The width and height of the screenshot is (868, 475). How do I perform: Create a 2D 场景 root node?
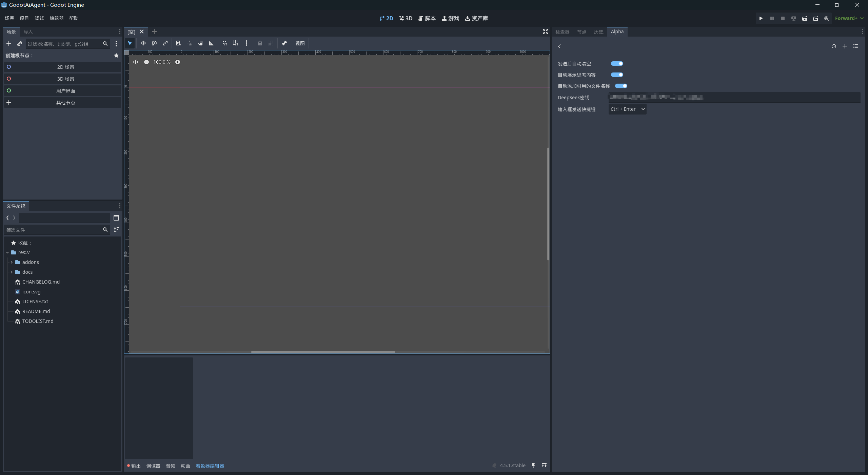(x=65, y=67)
